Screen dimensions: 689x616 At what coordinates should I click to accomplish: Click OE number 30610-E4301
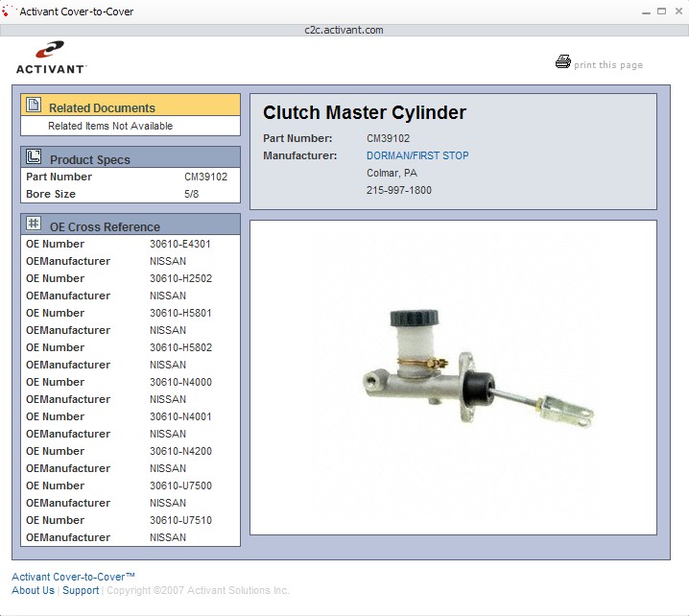coord(180,244)
